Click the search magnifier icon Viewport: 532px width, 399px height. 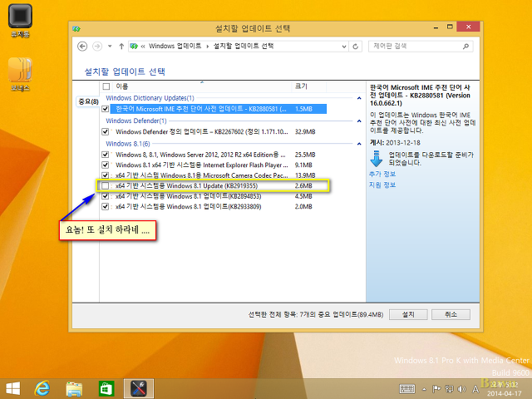coord(465,47)
